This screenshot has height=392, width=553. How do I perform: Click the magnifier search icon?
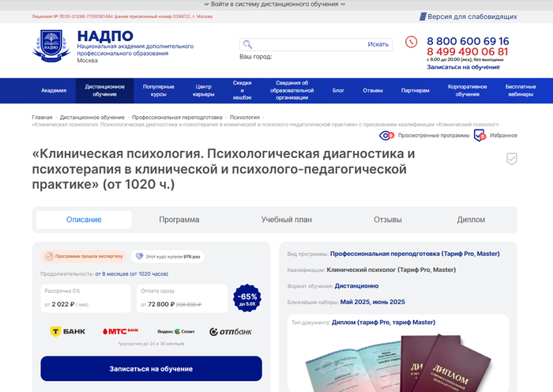247,44
